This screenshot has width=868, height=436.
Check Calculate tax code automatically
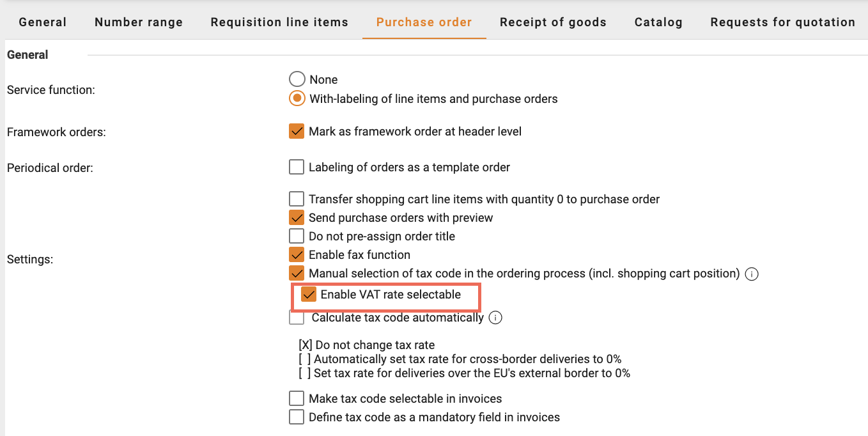[297, 317]
